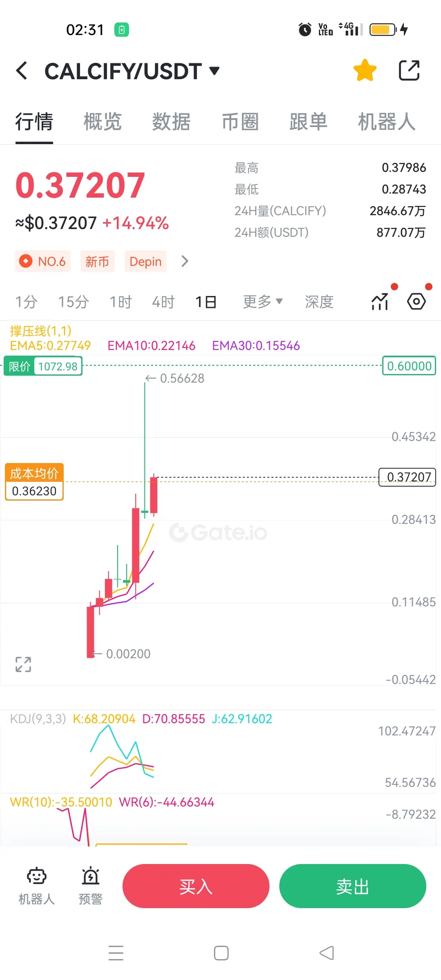Select the 15分 timeframe
The height and width of the screenshot is (980, 441).
pyautogui.click(x=73, y=302)
